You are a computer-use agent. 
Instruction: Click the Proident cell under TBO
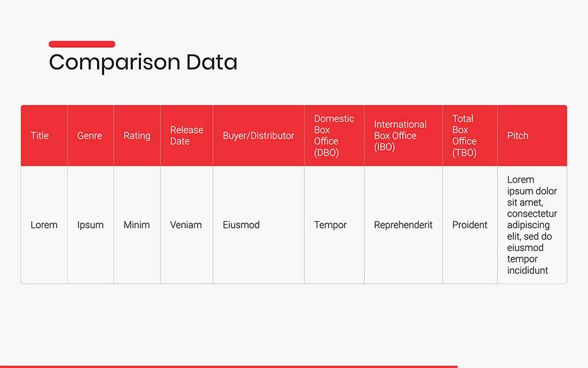coord(470,225)
